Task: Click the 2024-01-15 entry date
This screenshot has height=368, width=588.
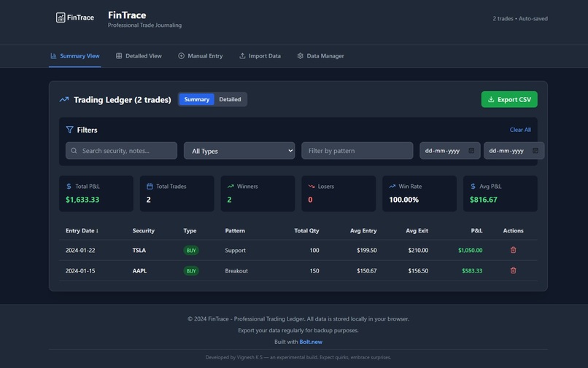Action: click(80, 270)
